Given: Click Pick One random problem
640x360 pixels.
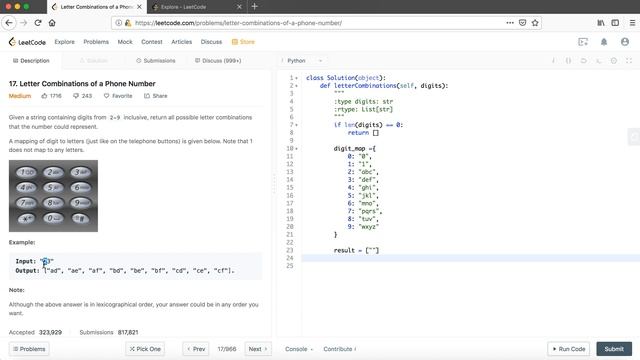Looking at the screenshot, I should pos(145,349).
